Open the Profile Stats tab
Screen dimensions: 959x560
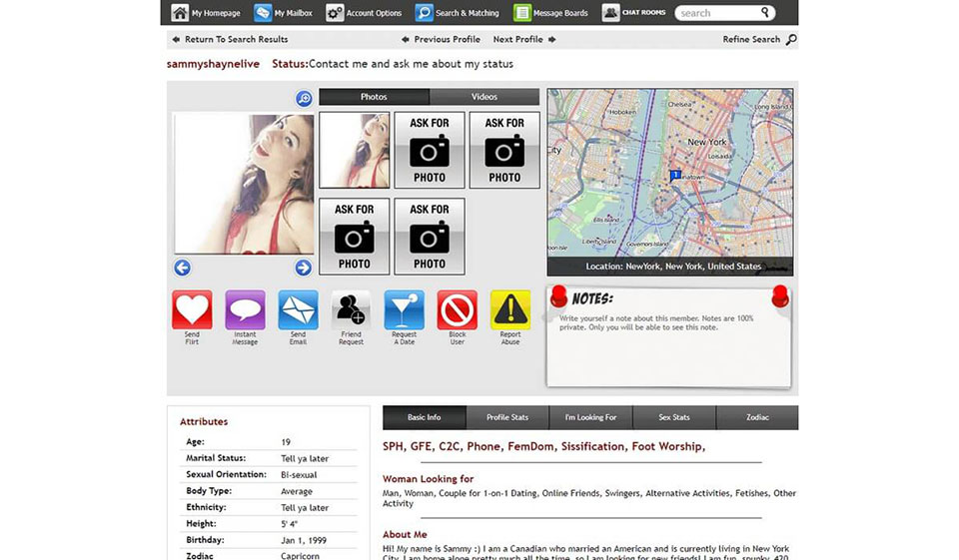tap(507, 417)
